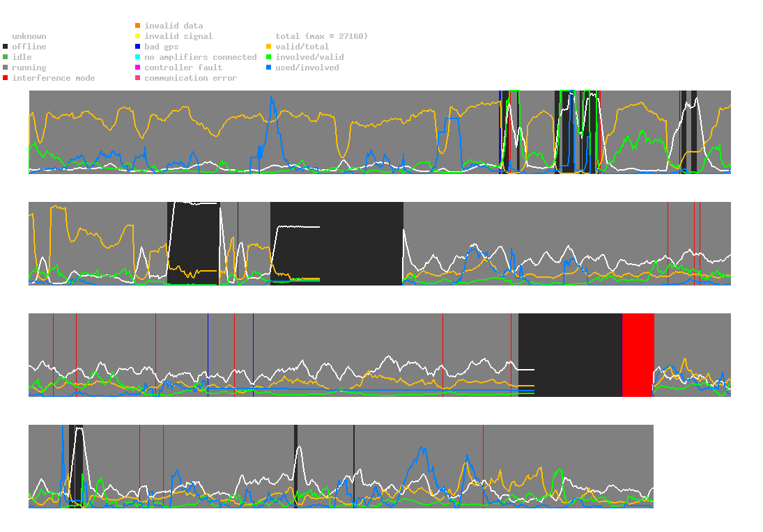Select the "involved/valid" legend label

click(309, 57)
